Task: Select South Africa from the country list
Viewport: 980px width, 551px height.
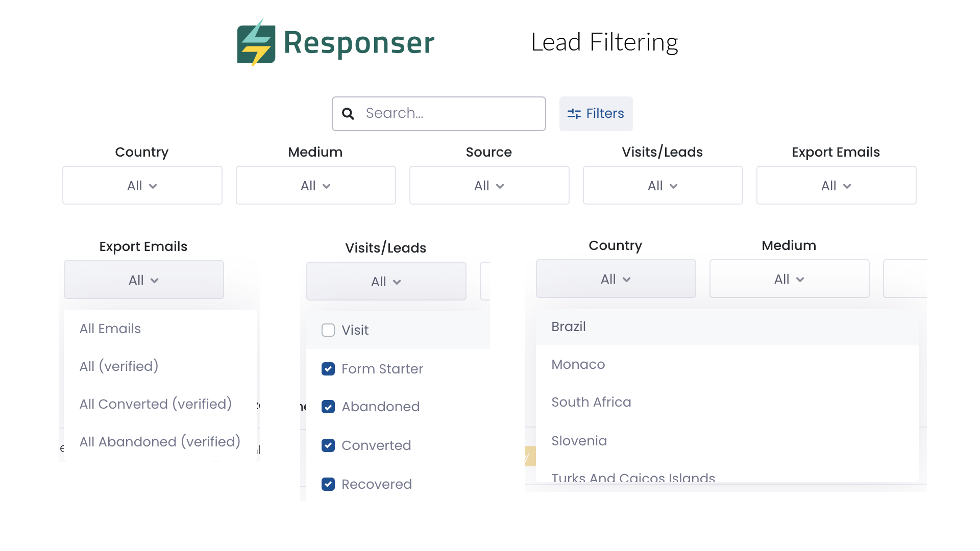Action: pyautogui.click(x=591, y=402)
